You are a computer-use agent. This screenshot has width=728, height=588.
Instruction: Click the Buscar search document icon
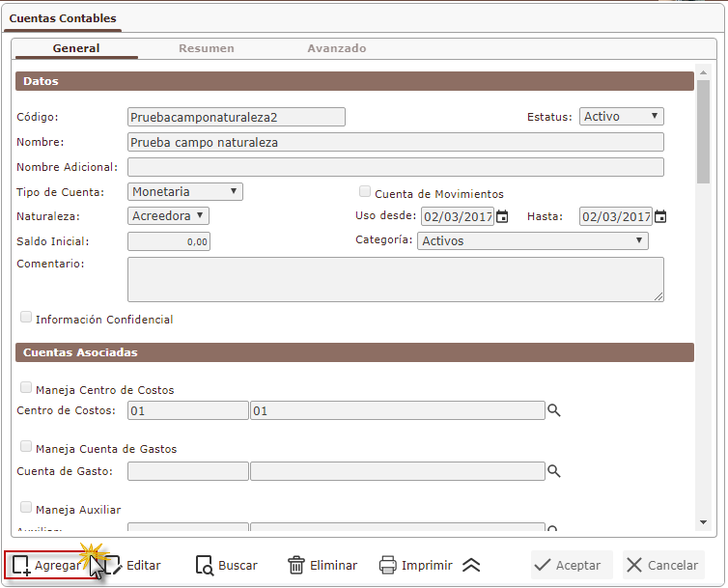(x=204, y=565)
